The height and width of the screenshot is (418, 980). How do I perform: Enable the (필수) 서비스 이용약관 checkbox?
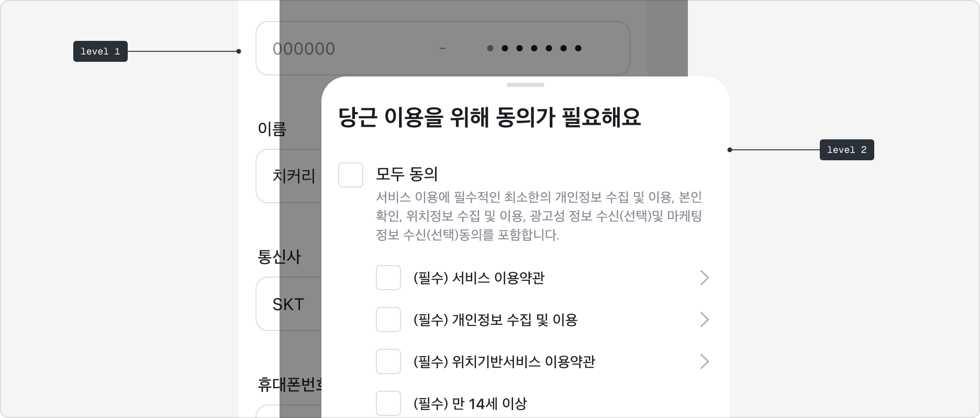tap(388, 278)
